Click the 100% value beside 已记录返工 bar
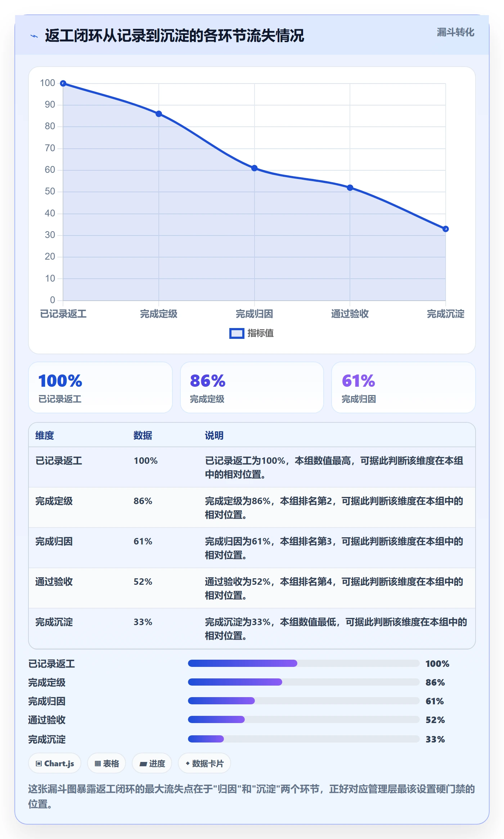Viewport: 504px width, 839px height. point(437,664)
